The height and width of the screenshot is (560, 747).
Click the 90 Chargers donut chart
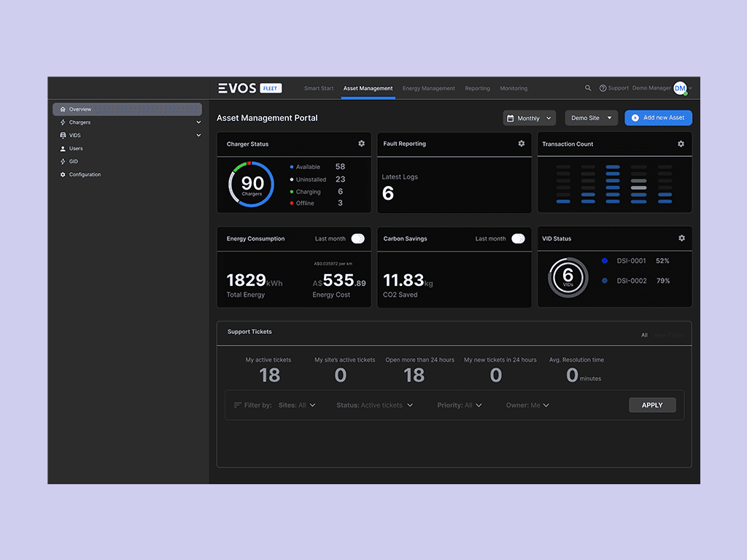(x=250, y=184)
